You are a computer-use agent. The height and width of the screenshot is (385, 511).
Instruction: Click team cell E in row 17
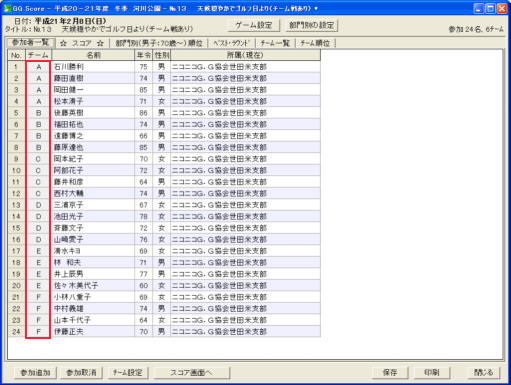point(39,251)
